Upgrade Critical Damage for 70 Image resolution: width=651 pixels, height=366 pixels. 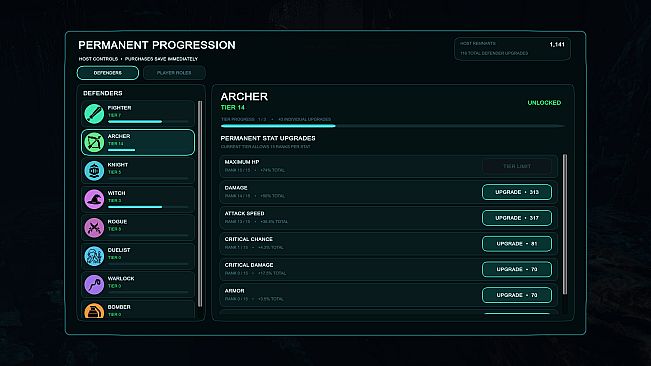[x=517, y=269]
